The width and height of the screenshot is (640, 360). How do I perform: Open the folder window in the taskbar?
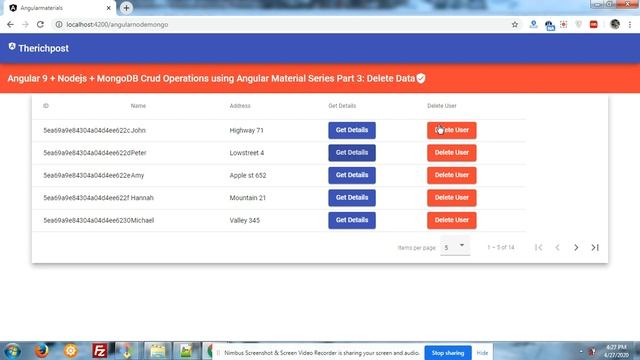coord(158,351)
